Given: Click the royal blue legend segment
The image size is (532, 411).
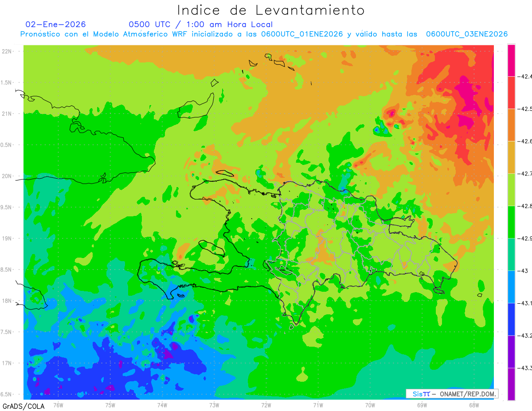Looking at the screenshot, I should pyautogui.click(x=511, y=319).
